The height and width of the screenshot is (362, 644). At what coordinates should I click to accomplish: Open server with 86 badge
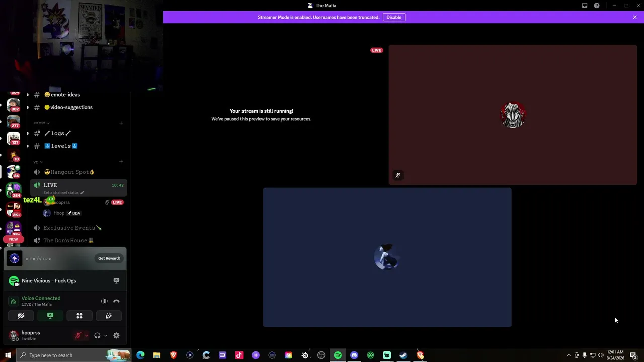14,171
